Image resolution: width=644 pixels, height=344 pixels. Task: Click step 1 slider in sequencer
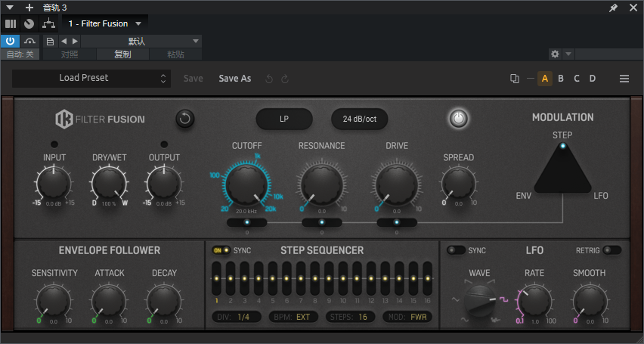[216, 278]
